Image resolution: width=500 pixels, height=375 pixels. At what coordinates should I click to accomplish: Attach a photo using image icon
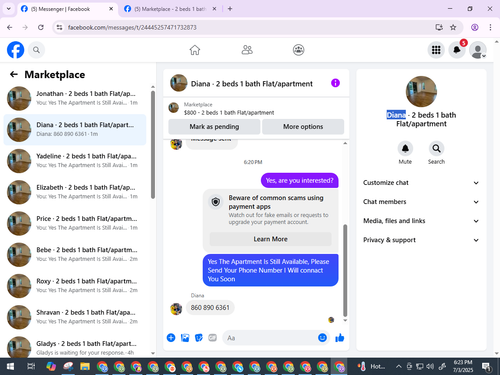185,338
